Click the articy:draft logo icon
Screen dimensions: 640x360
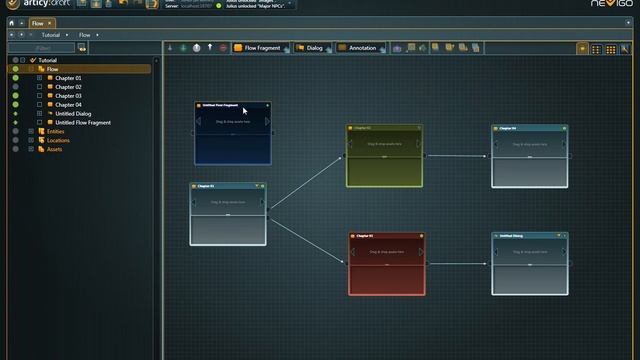coord(13,4)
